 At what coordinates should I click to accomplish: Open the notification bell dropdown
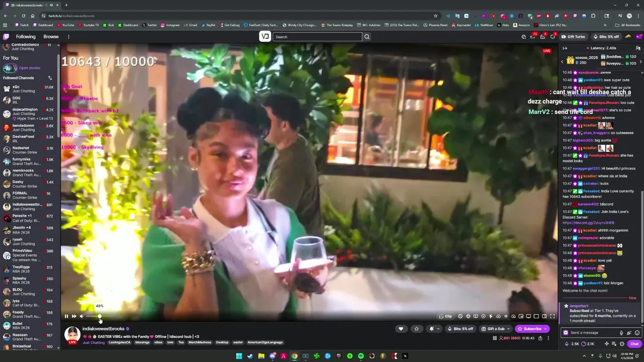[x=434, y=329]
